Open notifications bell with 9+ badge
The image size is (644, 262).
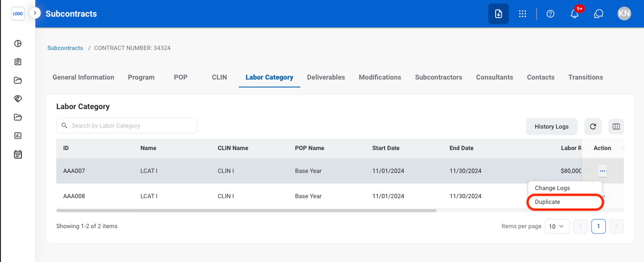pos(575,14)
